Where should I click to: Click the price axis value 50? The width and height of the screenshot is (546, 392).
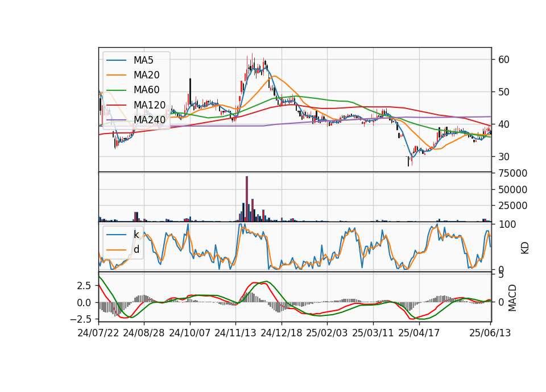(504, 92)
